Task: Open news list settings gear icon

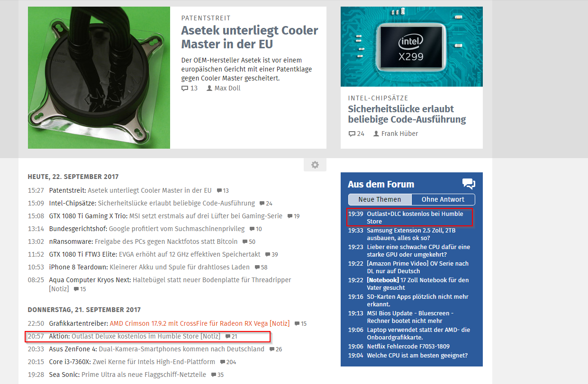Action: 315,165
